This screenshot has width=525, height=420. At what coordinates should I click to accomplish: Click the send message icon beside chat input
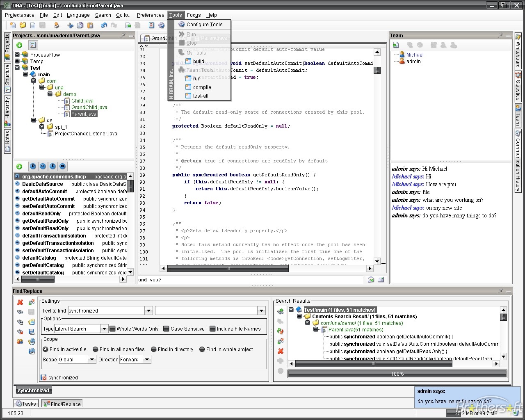pyautogui.click(x=371, y=280)
